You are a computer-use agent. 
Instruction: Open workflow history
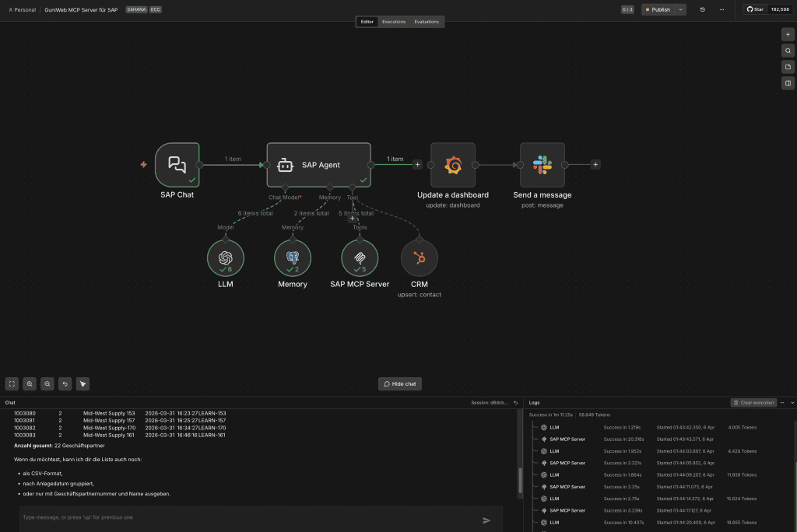click(703, 9)
